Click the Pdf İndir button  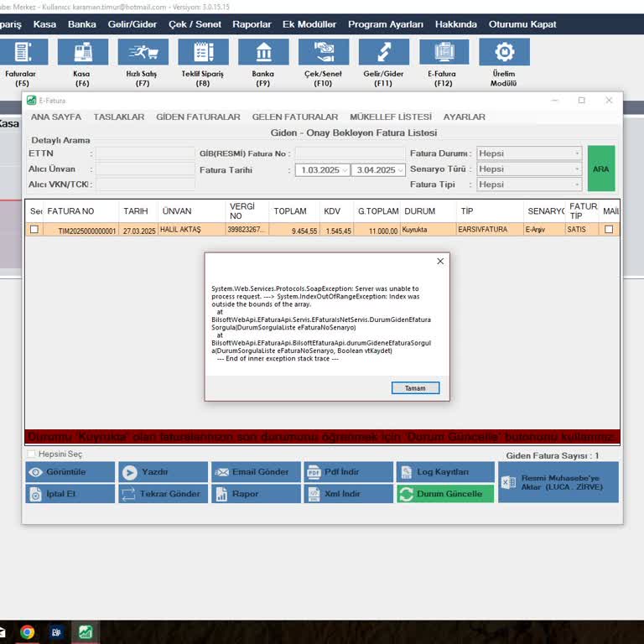[348, 472]
